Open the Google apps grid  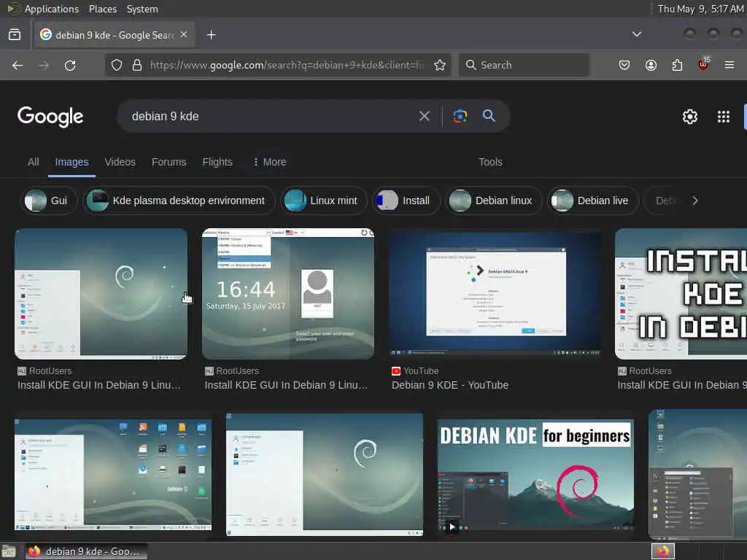pos(723,117)
